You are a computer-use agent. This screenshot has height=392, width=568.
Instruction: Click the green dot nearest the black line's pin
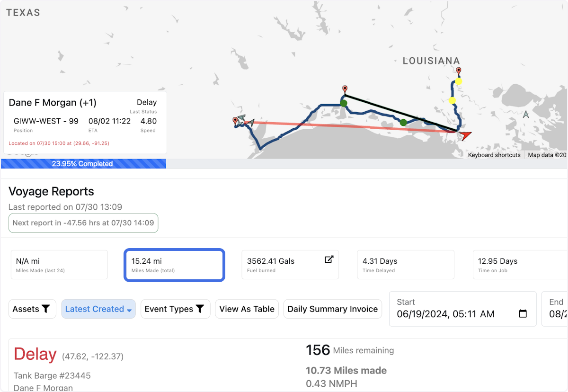click(x=344, y=103)
